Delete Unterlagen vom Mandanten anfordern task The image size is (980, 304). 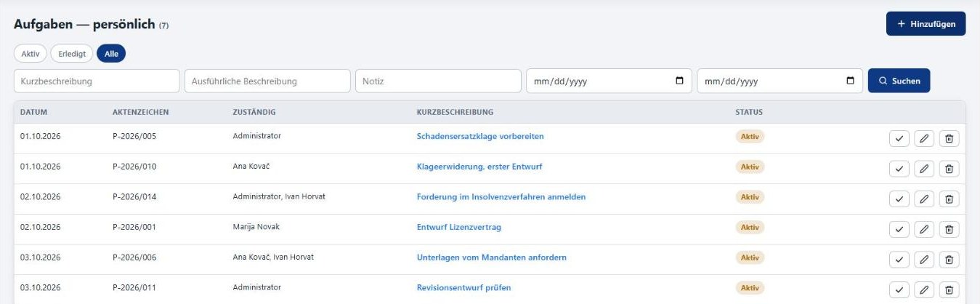tap(949, 260)
